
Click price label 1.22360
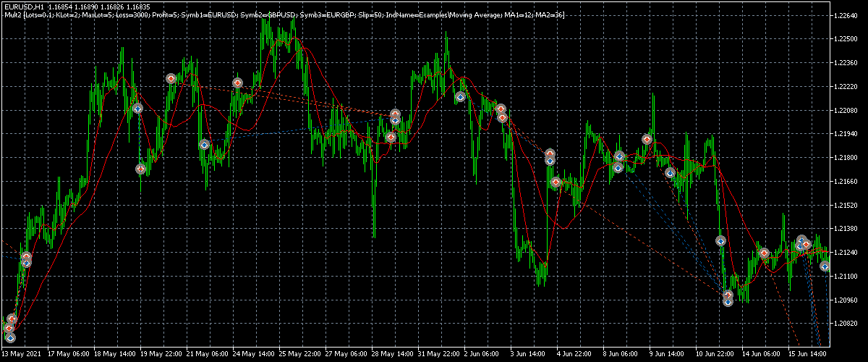click(846, 63)
